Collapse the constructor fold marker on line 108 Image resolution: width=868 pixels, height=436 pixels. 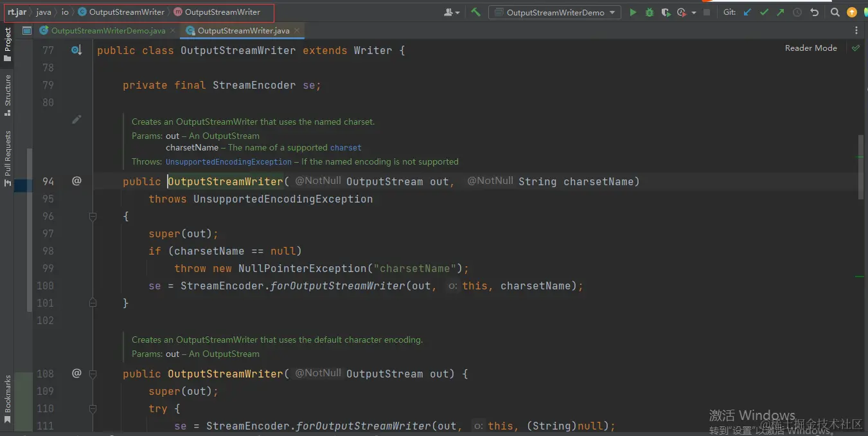pos(93,374)
